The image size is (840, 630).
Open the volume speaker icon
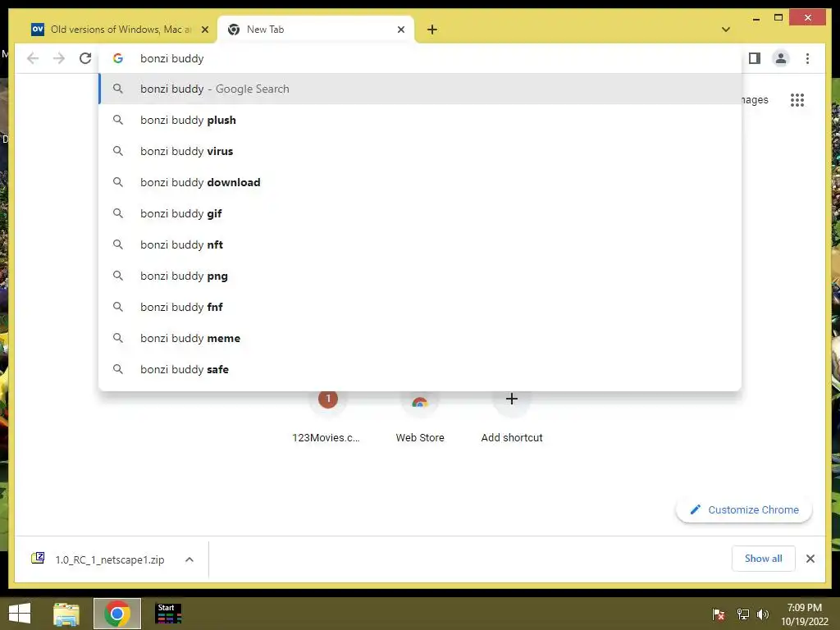762,614
